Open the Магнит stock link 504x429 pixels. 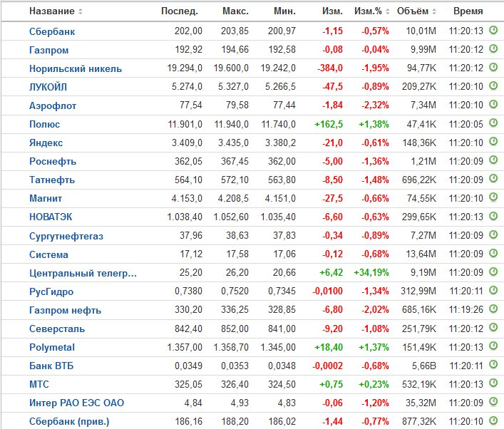[x=46, y=199]
